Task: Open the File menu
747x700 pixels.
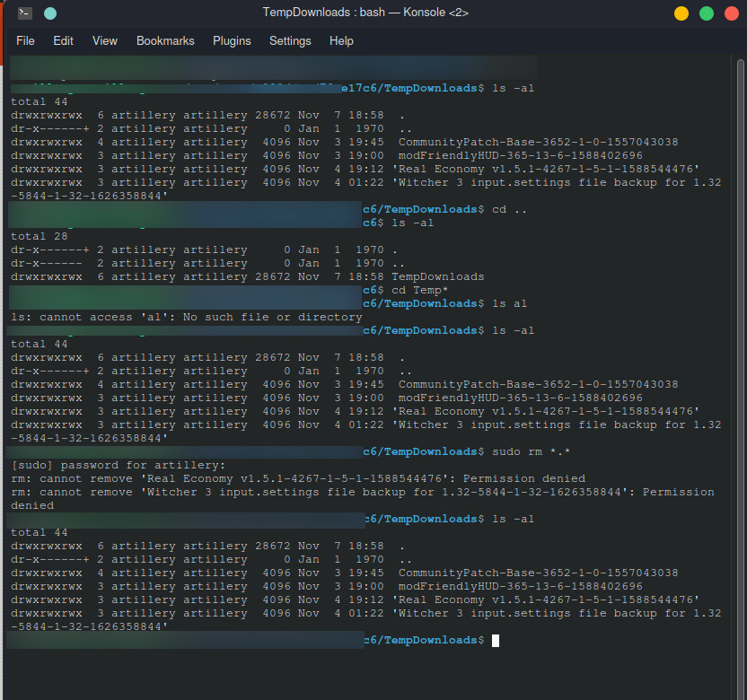Action: [24, 40]
